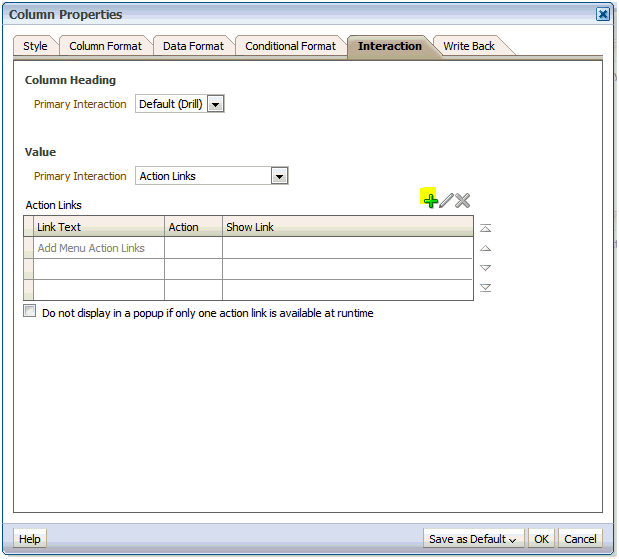The height and width of the screenshot is (559, 619).
Task: Move selected action link down one
Action: click(485, 268)
